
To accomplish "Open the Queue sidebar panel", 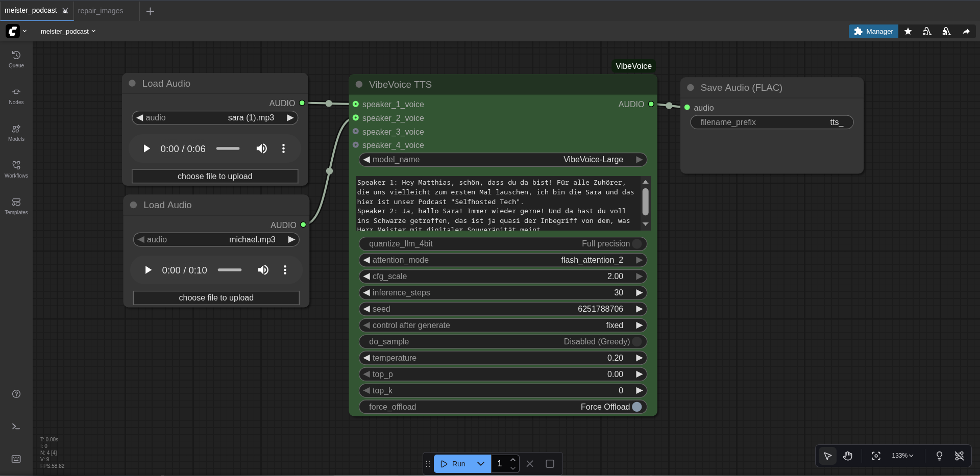I will pos(16,59).
